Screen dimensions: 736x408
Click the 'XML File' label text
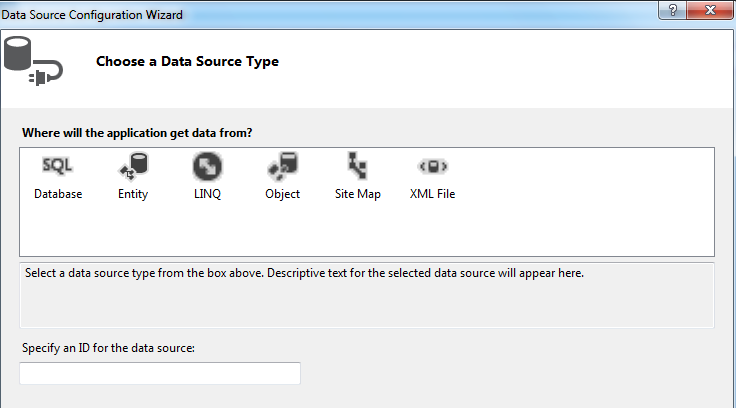click(432, 194)
